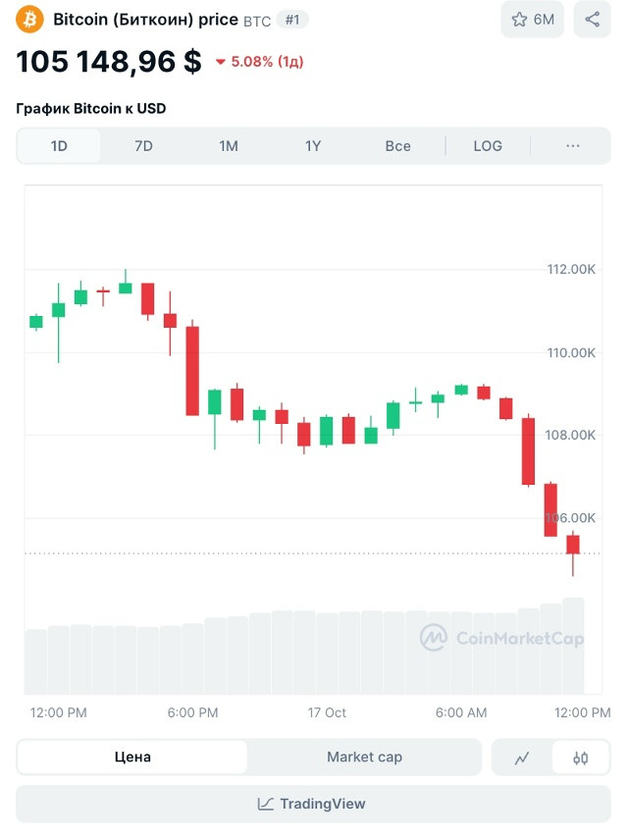628x840 pixels.
Task: Toggle the LOG scale option
Action: [488, 146]
